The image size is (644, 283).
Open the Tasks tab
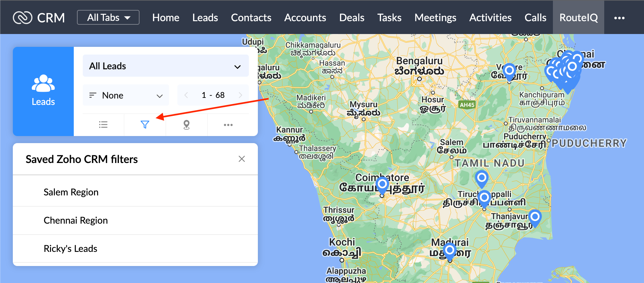(x=389, y=18)
